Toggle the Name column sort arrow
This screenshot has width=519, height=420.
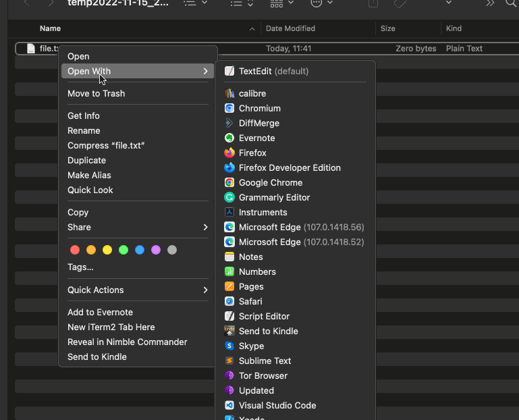[252, 29]
